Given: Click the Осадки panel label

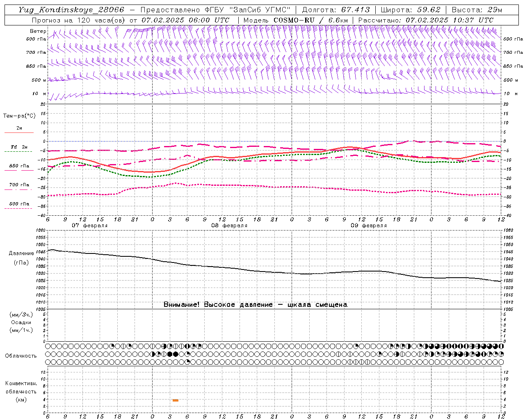Looking at the screenshot, I should pos(21,322).
